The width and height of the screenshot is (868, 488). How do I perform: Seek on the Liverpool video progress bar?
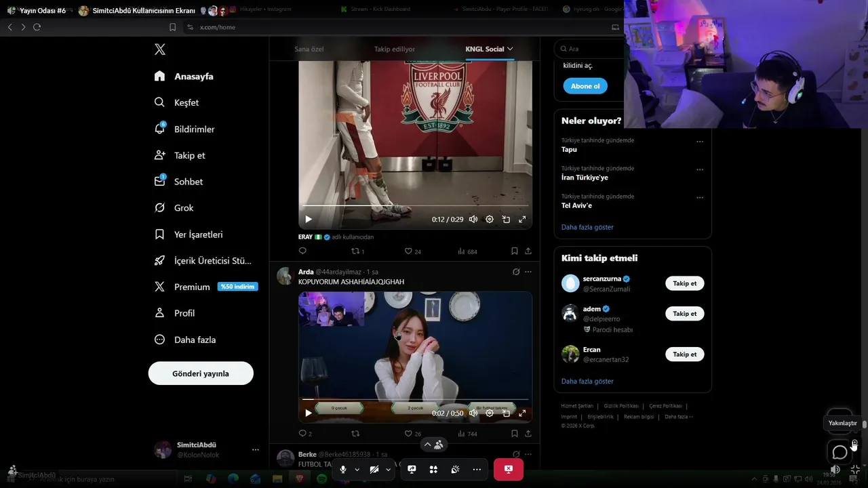tap(415, 205)
